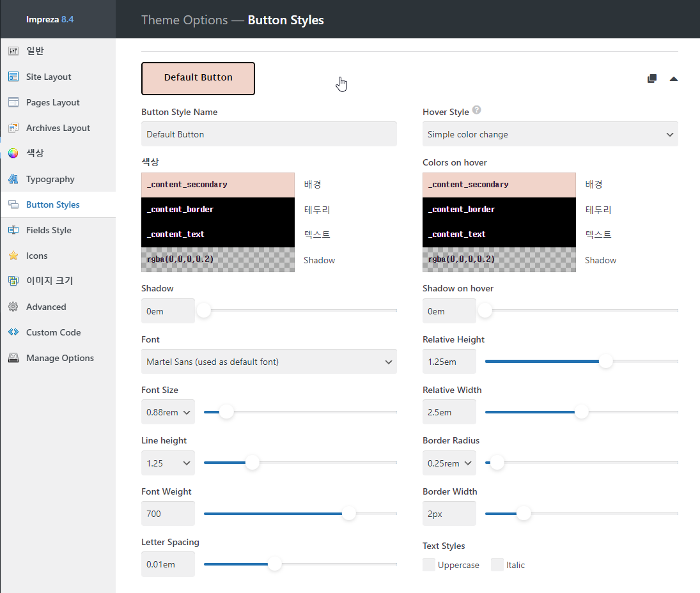Open the Hover Style dropdown
This screenshot has width=700, height=593.
pyautogui.click(x=550, y=134)
